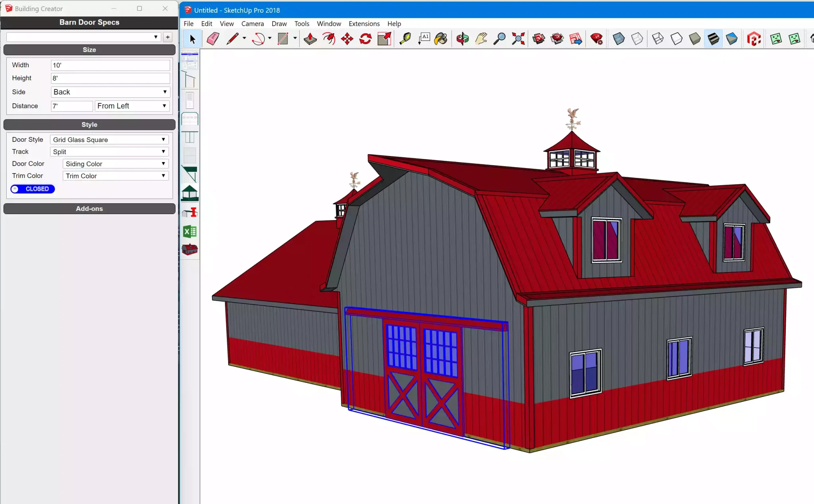Screen dimensions: 814x504
Task: Expand the Side dropdown showing Back
Action: click(x=110, y=92)
